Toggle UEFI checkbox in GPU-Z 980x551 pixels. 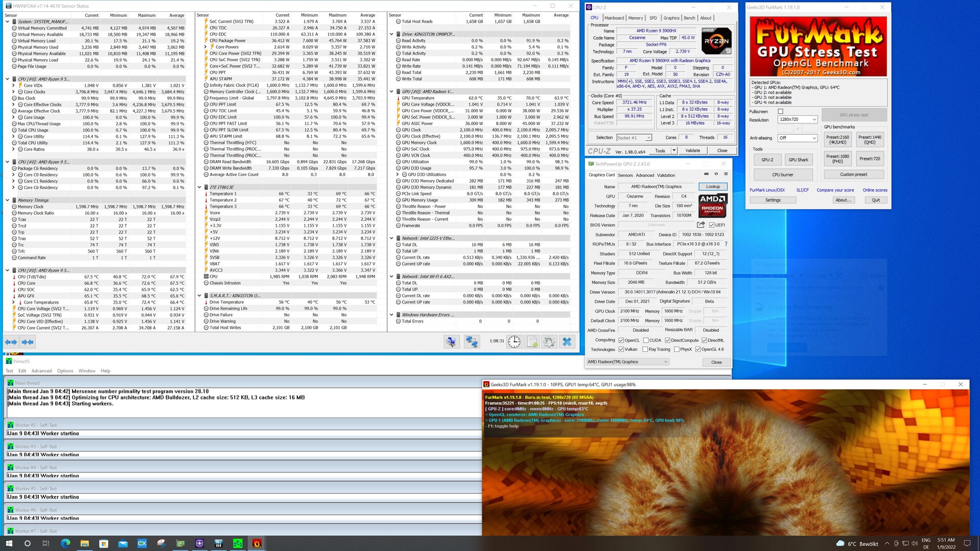point(712,225)
